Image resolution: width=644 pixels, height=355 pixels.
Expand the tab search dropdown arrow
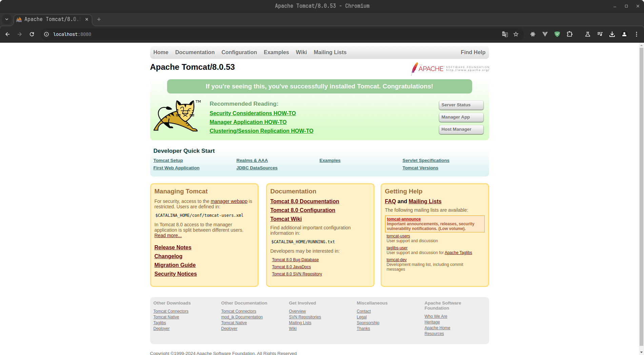pyautogui.click(x=7, y=19)
